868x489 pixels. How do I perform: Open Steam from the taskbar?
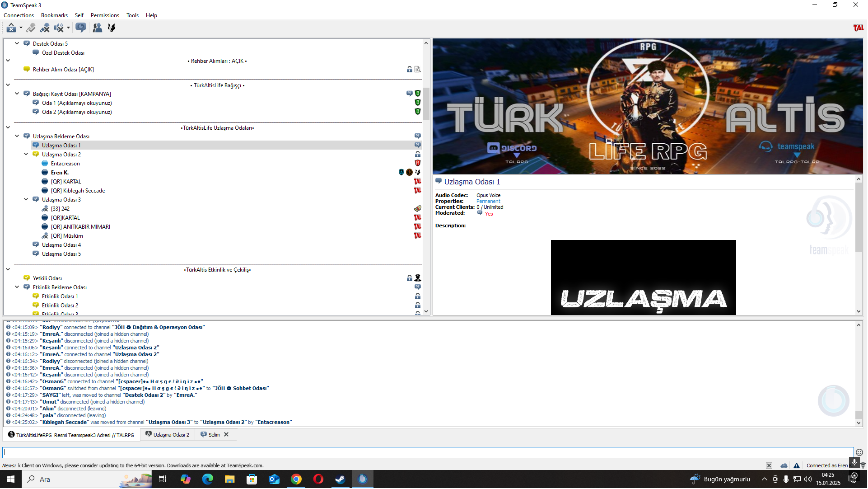[341, 480]
